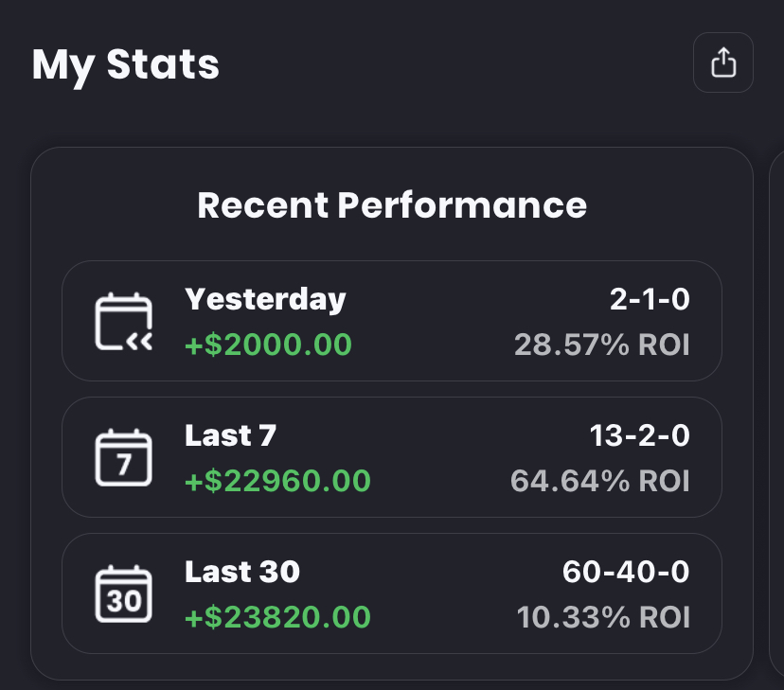
Task: Click the Last 7 calendar icon
Action: pyautogui.click(x=124, y=458)
